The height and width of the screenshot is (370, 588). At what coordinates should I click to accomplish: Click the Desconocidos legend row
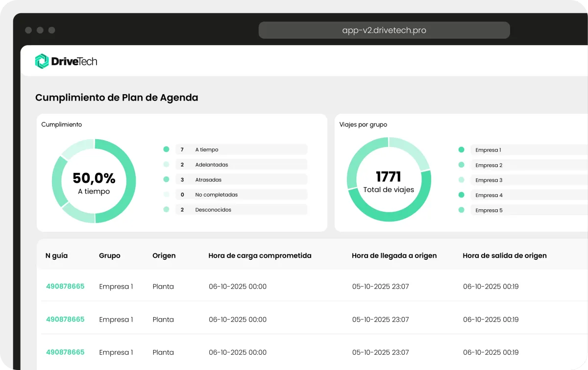point(242,210)
